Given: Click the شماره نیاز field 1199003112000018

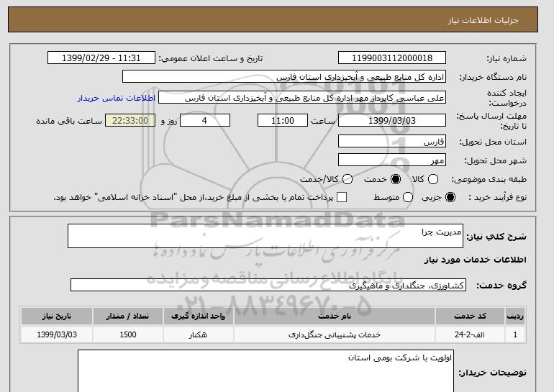Looking at the screenshot, I should [392, 58].
